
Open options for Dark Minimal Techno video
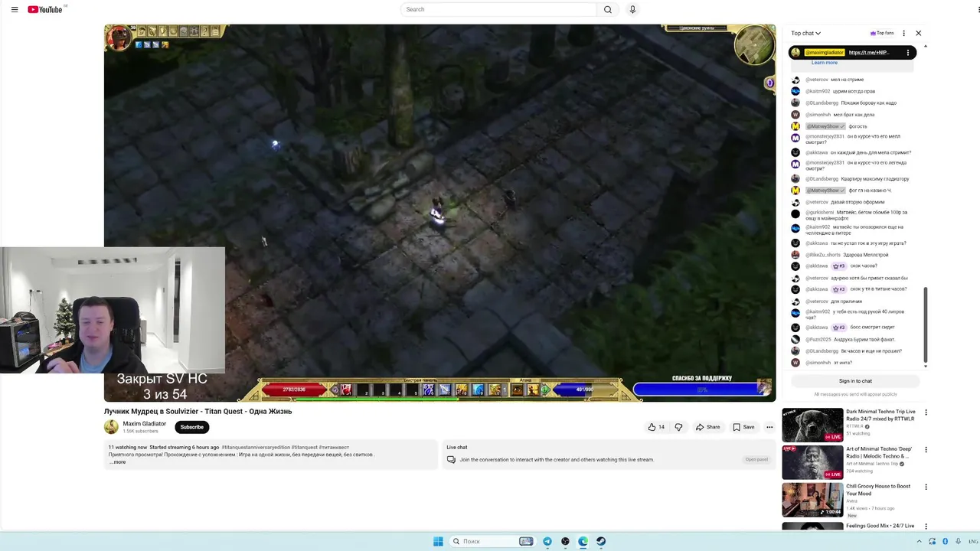point(926,412)
